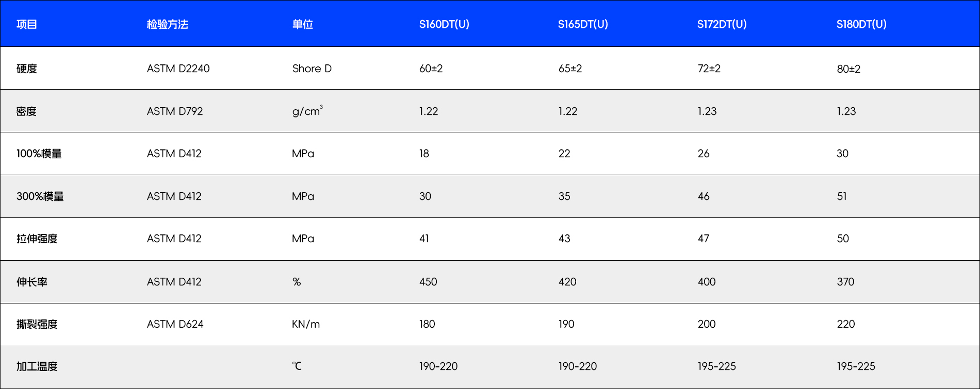Select the 伸长率 row label
The height and width of the screenshot is (389, 980).
point(32,282)
